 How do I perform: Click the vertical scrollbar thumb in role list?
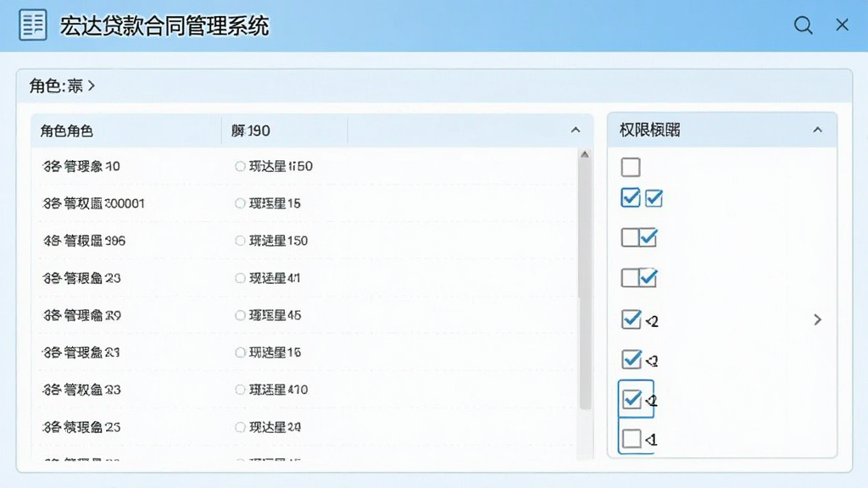coord(585,285)
